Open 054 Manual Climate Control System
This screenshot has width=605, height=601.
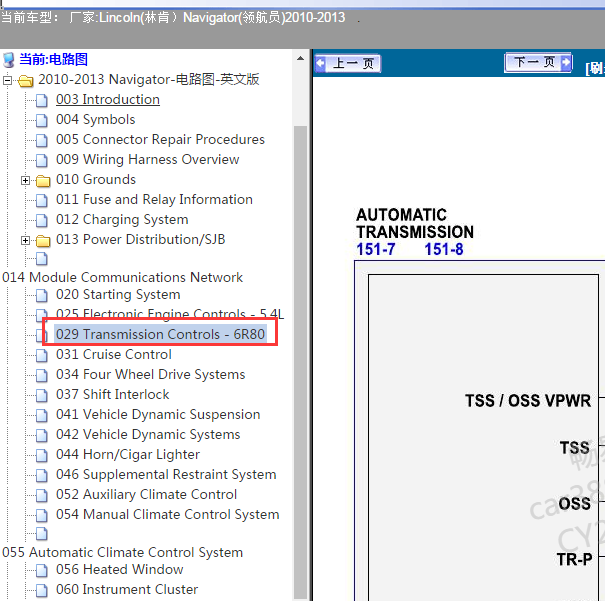point(167,515)
